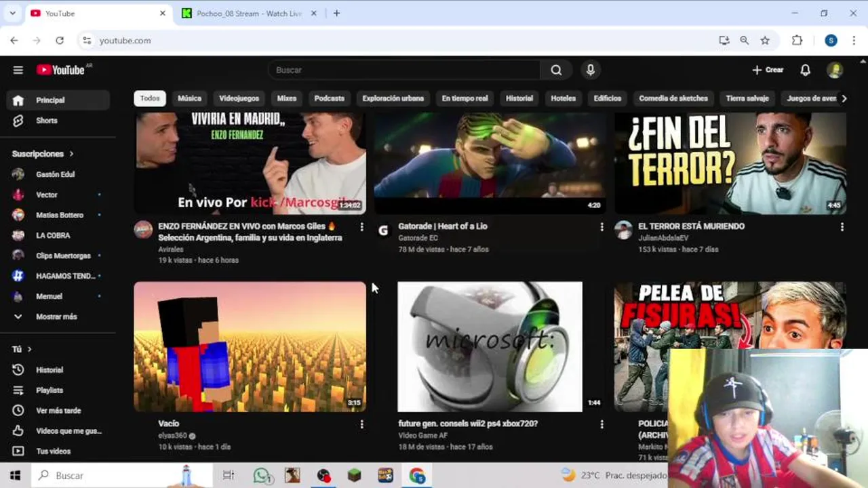The height and width of the screenshot is (488, 868).
Task: Open Vector subscription channel
Action: pos(58,195)
